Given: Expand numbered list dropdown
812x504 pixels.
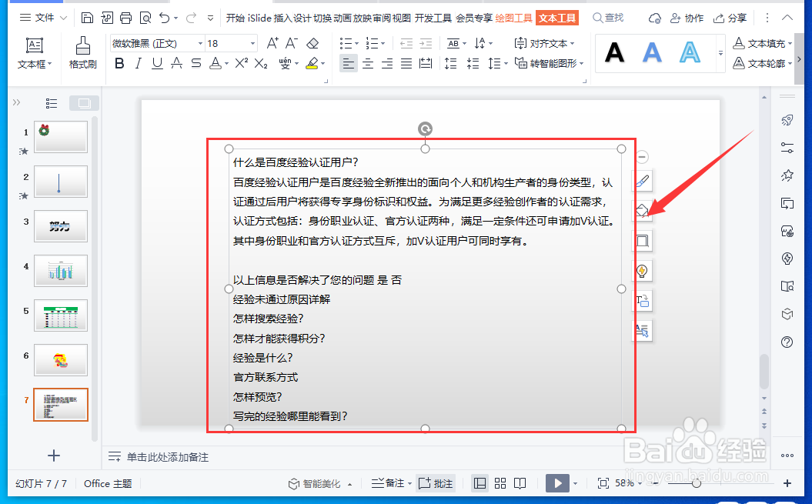Looking at the screenshot, I should [383, 44].
